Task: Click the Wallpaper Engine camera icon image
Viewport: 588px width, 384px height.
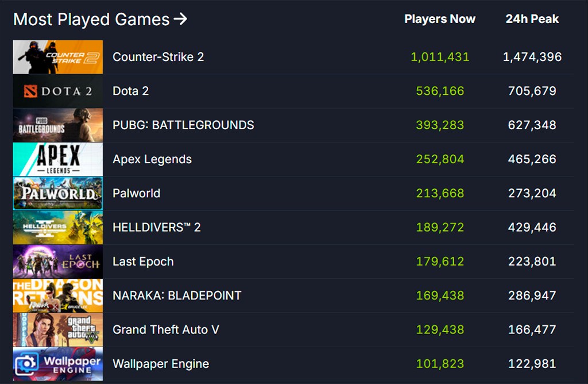Action: (57, 363)
